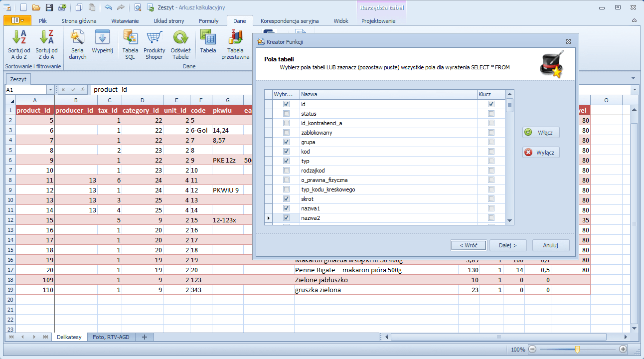
Task: Check the status field checkbox
Action: point(286,114)
